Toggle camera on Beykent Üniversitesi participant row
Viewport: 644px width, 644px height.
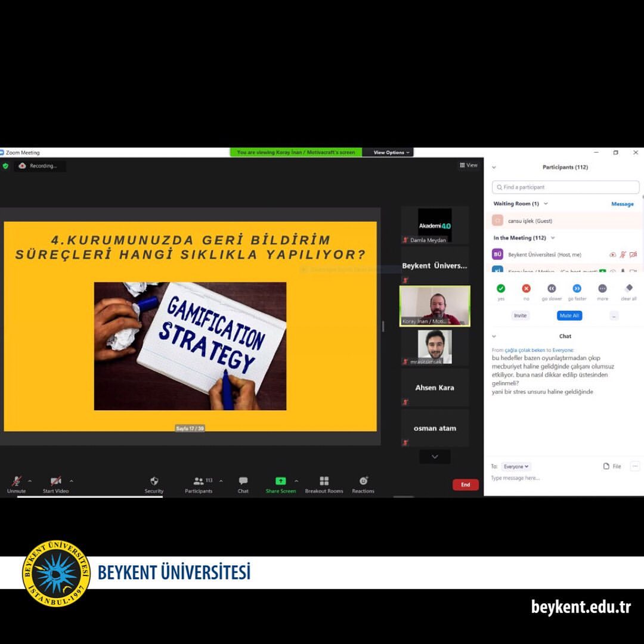[633, 255]
